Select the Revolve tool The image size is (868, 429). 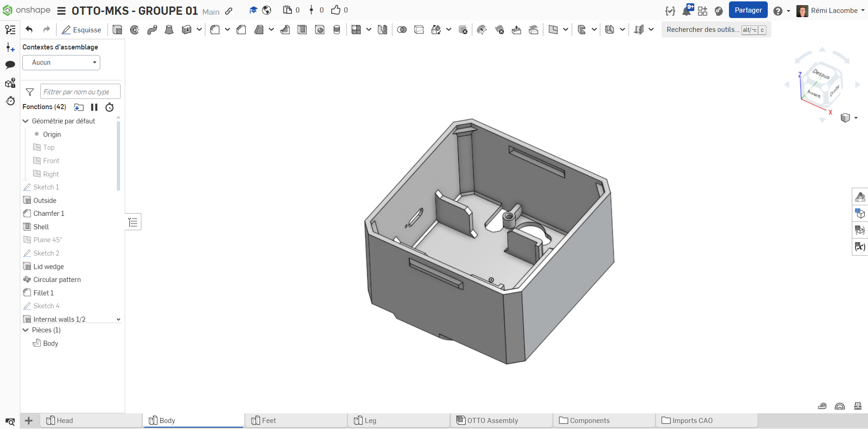click(x=134, y=30)
